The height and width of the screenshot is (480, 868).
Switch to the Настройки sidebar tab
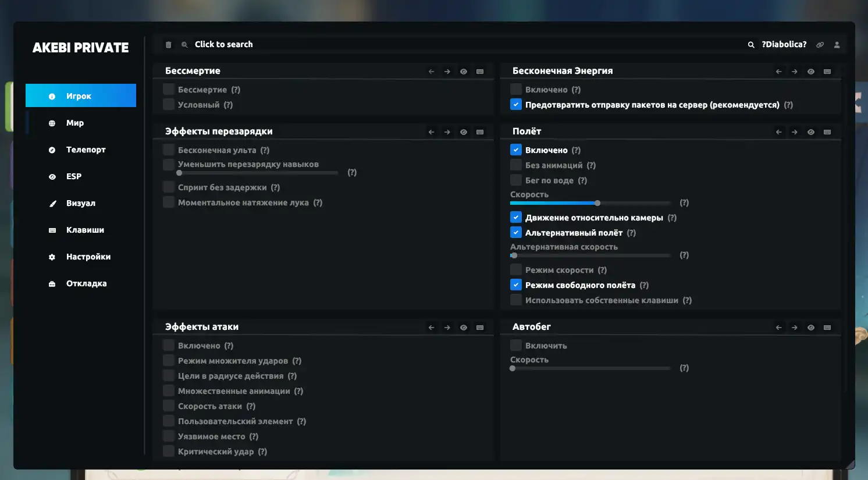coord(88,257)
